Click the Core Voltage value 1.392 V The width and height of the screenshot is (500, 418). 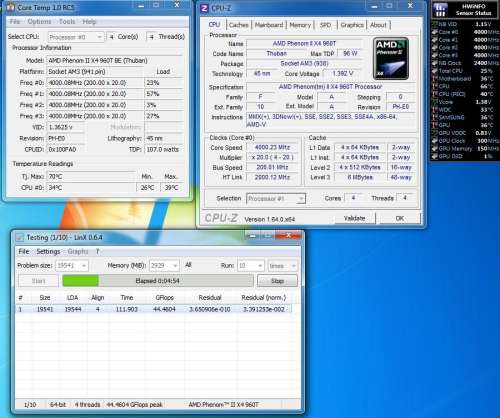pyautogui.click(x=343, y=74)
